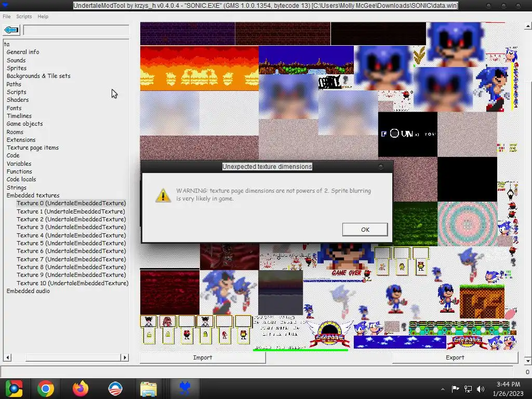Select Texture 8 entry
532x399 pixels.
point(71,267)
